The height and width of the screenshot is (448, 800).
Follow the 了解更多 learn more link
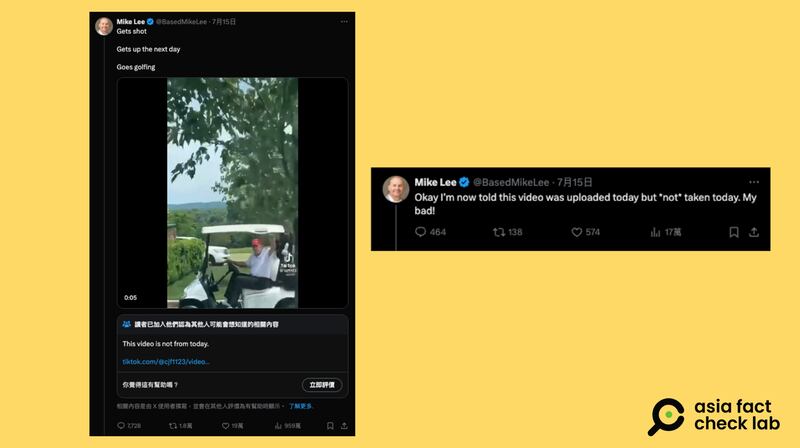click(x=303, y=407)
